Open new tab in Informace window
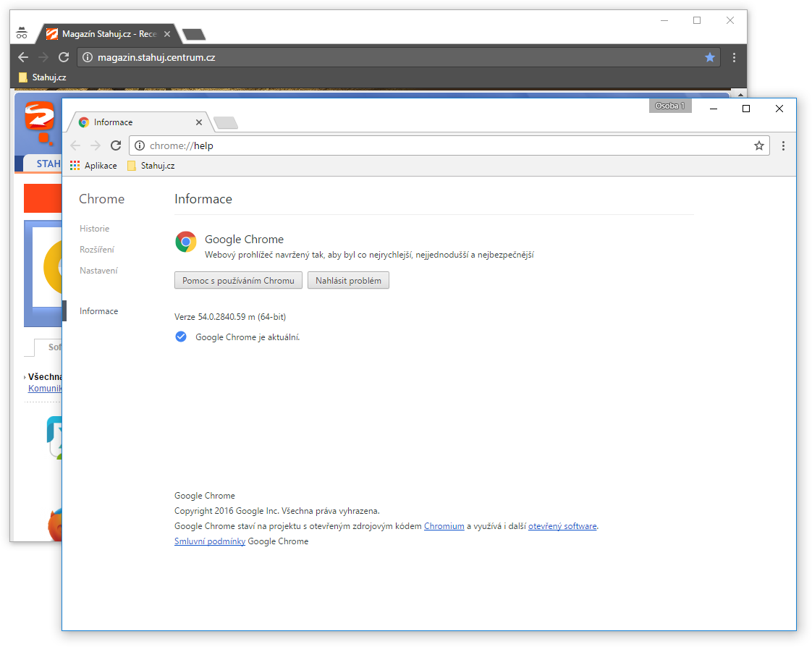The image size is (812, 647). 226,123
